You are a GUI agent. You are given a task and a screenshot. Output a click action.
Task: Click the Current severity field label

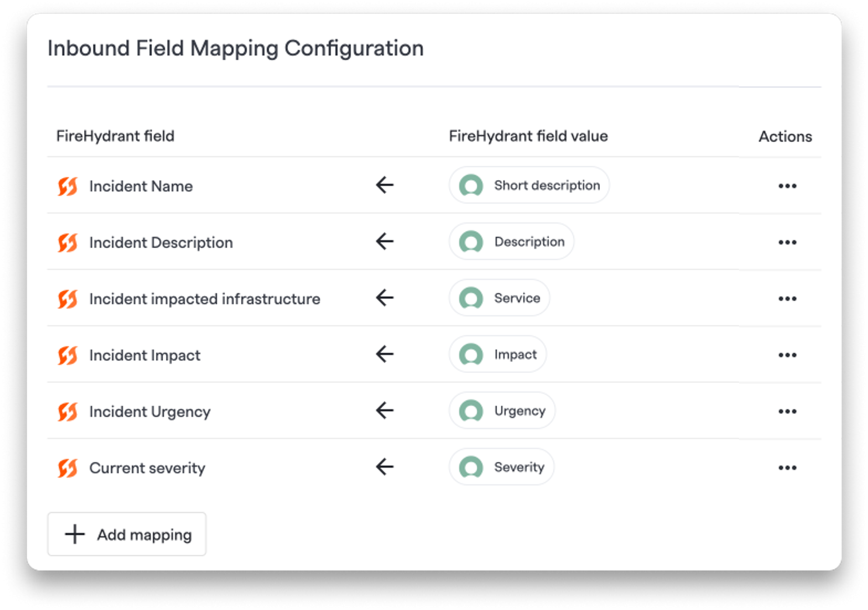(x=147, y=468)
